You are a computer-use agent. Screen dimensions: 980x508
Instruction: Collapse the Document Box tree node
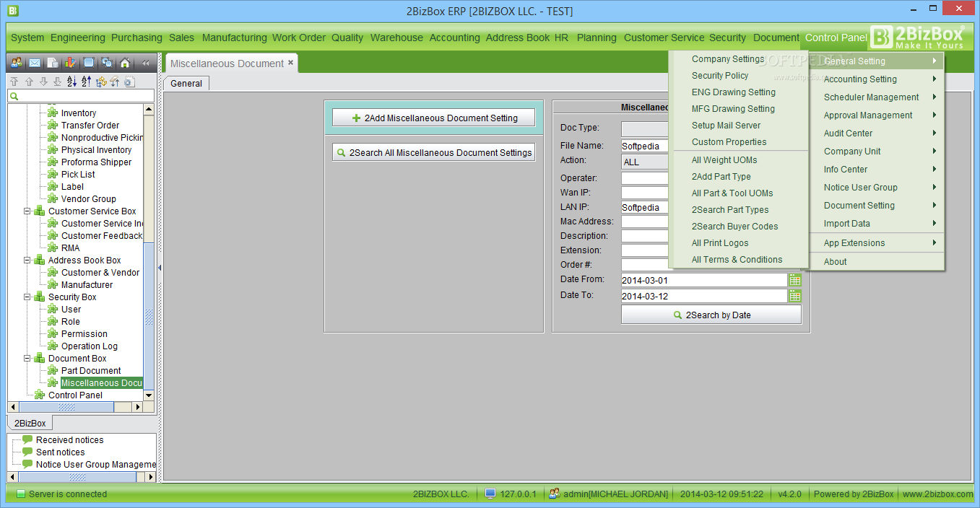(27, 359)
